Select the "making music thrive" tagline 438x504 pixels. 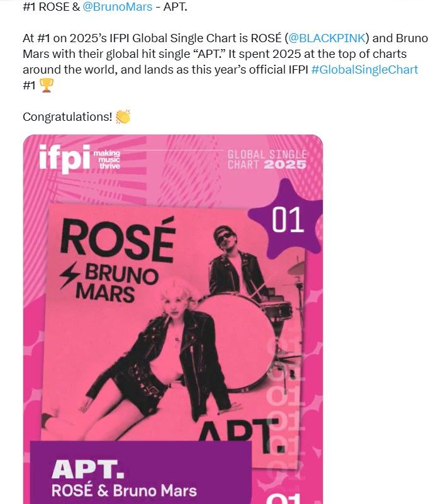(x=106, y=159)
